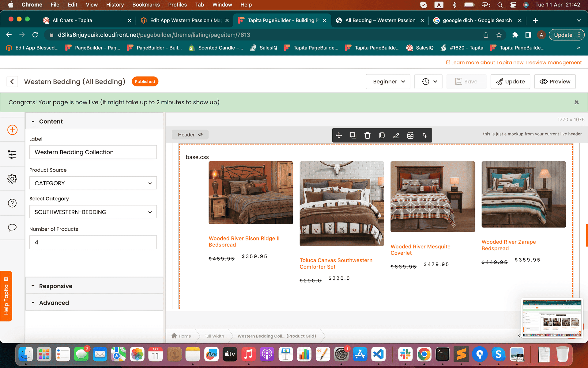Click the copy element toolbar icon
The width and height of the screenshot is (588, 368).
coord(382,135)
